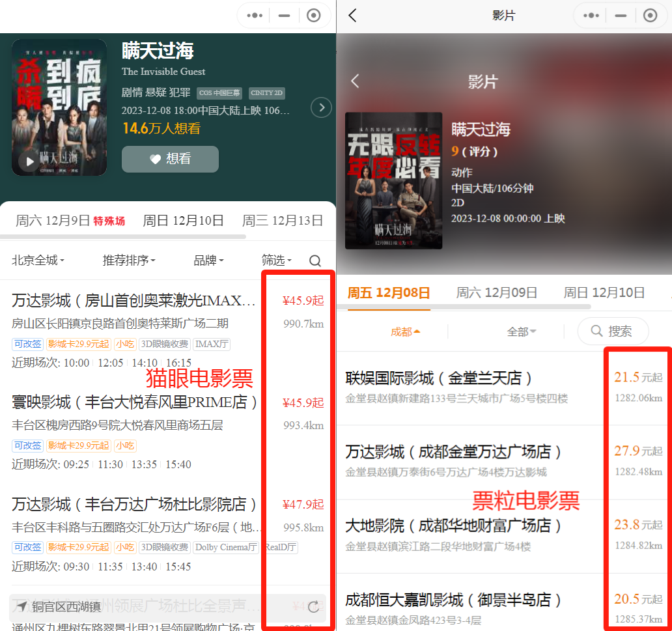Click the circular arrow next to movie details
Image resolution: width=672 pixels, height=631 pixels.
(x=321, y=107)
